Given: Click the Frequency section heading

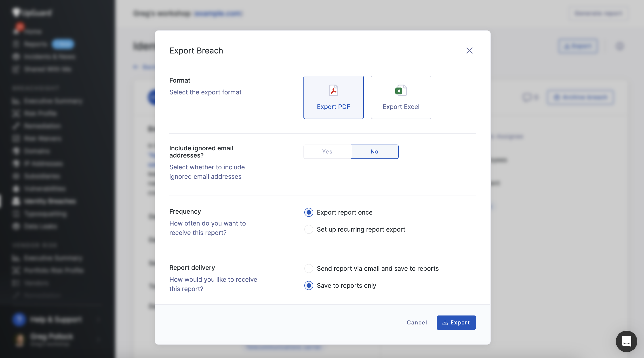Looking at the screenshot, I should 185,211.
